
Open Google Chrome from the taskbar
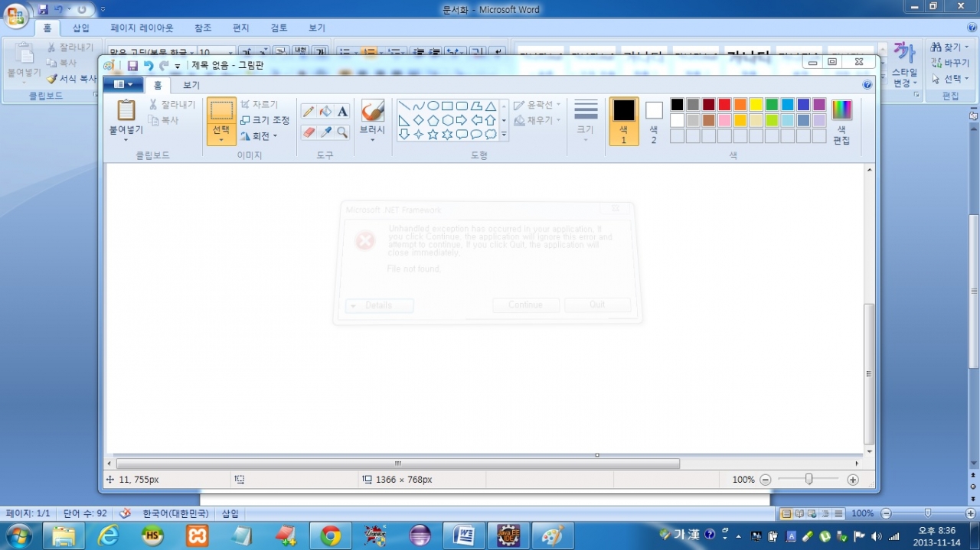tap(331, 536)
